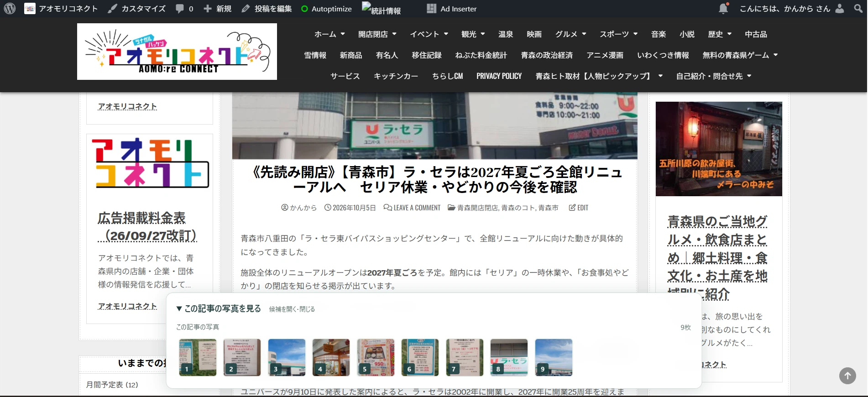The width and height of the screenshot is (868, 397).
Task: Open the 映画 menu item
Action: tap(534, 34)
